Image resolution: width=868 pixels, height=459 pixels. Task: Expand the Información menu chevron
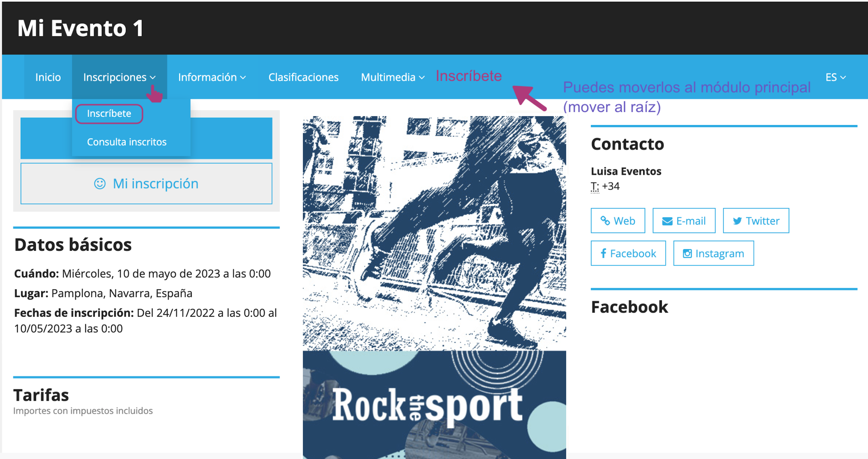click(243, 78)
